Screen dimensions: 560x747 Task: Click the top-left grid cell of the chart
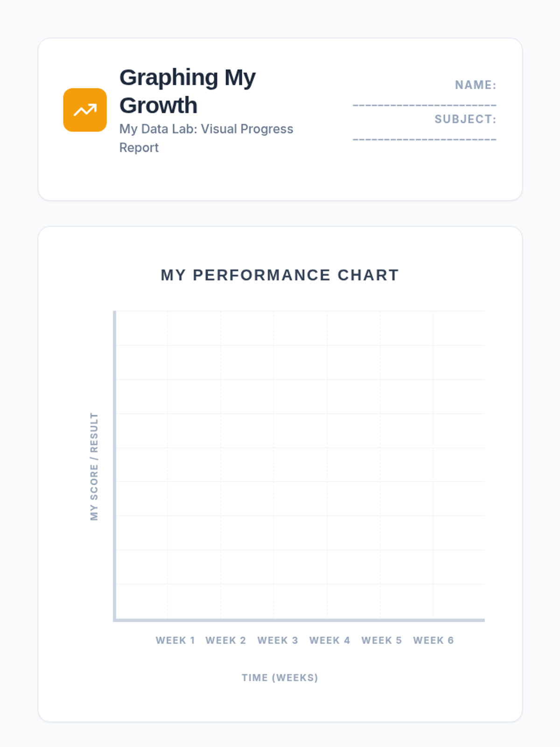pos(142,328)
